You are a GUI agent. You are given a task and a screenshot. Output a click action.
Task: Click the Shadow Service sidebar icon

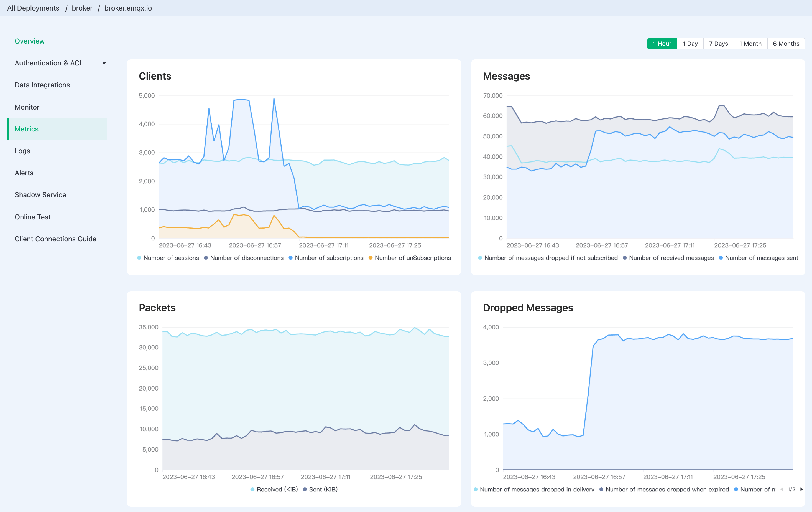40,195
